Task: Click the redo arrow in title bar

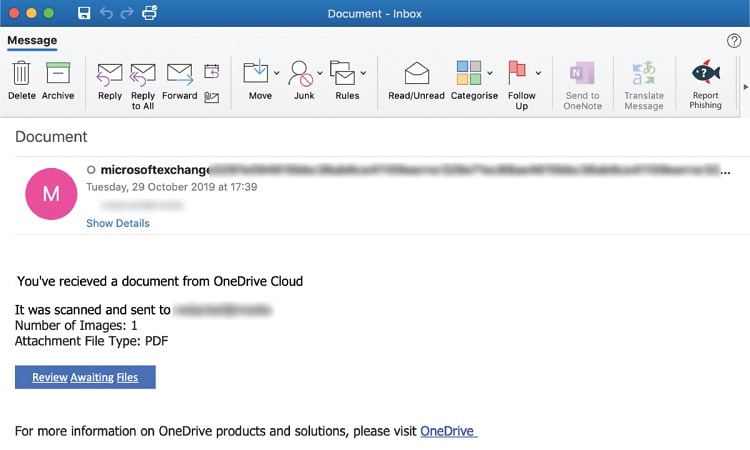Action: [127, 13]
